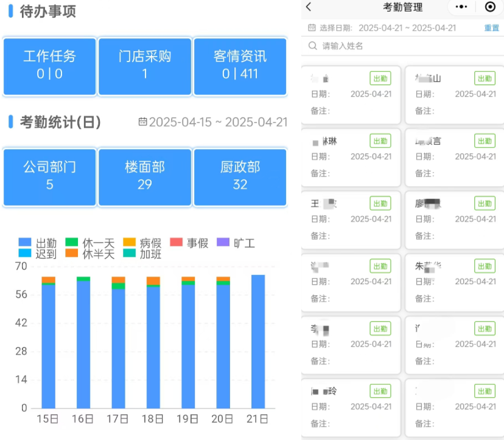Click the 考勤管理 page title
Screen dimensions: 504x440
pos(403,7)
